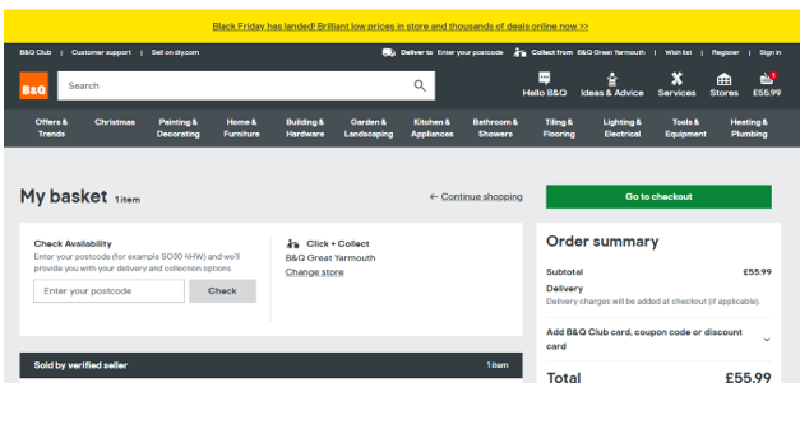Open the Garden & Landscaping menu
The width and height of the screenshot is (800, 424).
pos(368,128)
